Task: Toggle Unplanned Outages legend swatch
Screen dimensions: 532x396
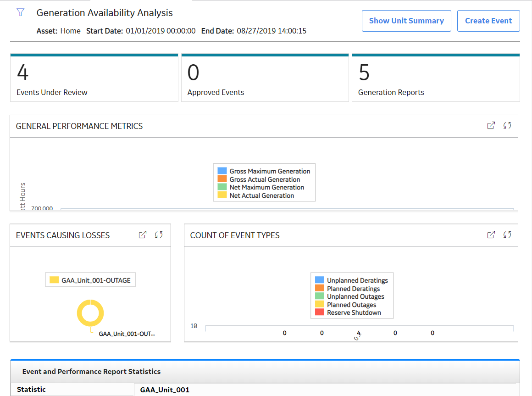Action: tap(320, 296)
